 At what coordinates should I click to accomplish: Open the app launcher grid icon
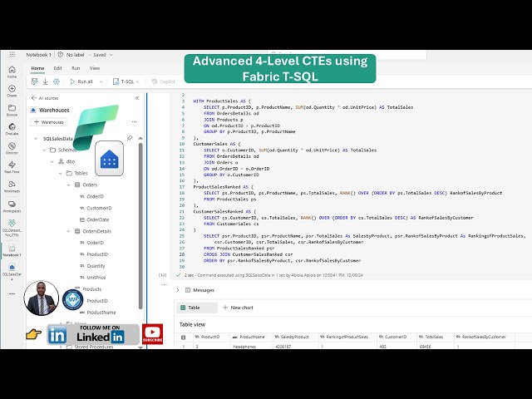click(x=12, y=54)
